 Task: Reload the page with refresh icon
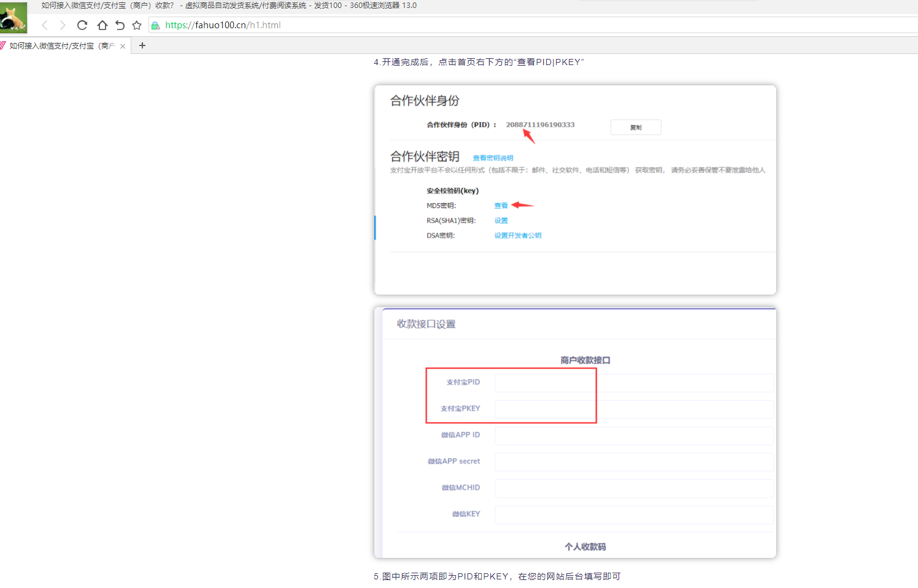pos(82,25)
